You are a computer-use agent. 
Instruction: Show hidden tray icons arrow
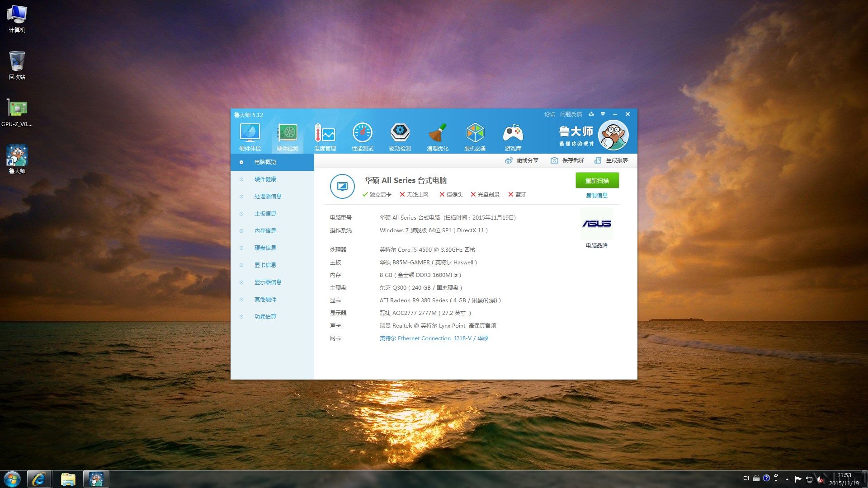coord(787,479)
